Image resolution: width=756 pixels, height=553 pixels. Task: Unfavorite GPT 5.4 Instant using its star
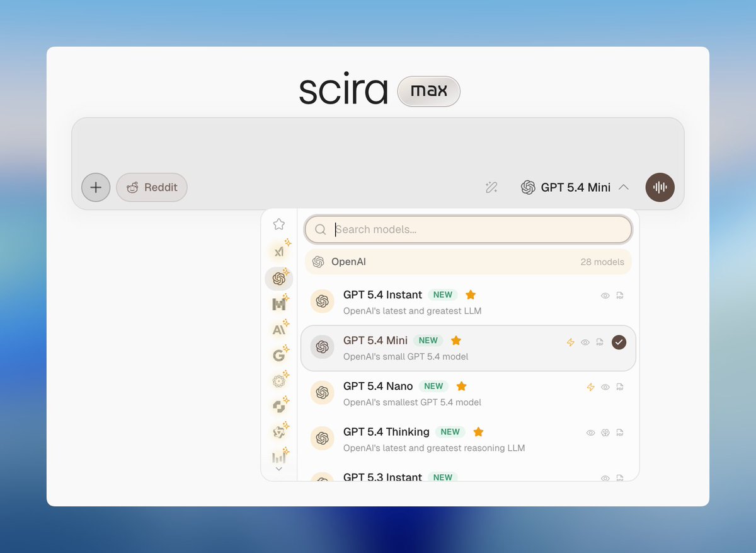[x=471, y=294]
